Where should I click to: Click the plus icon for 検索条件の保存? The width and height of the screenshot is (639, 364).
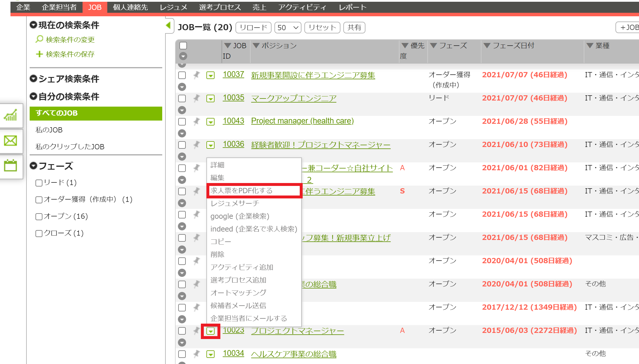pyautogui.click(x=39, y=54)
